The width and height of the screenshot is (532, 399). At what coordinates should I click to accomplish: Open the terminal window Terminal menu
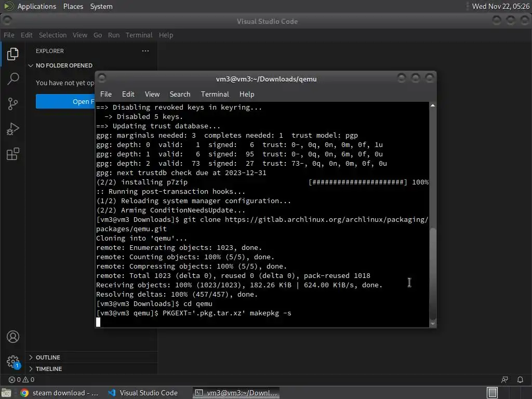click(x=215, y=94)
